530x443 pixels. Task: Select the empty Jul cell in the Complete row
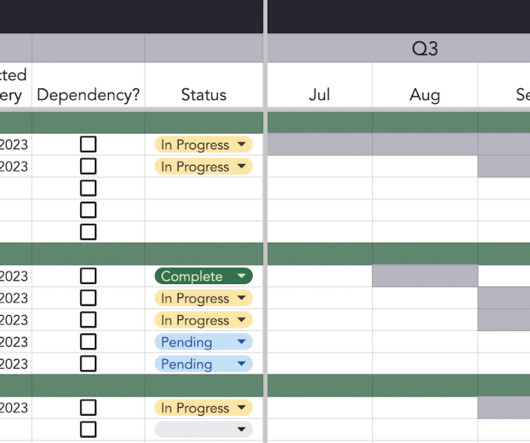(320, 276)
